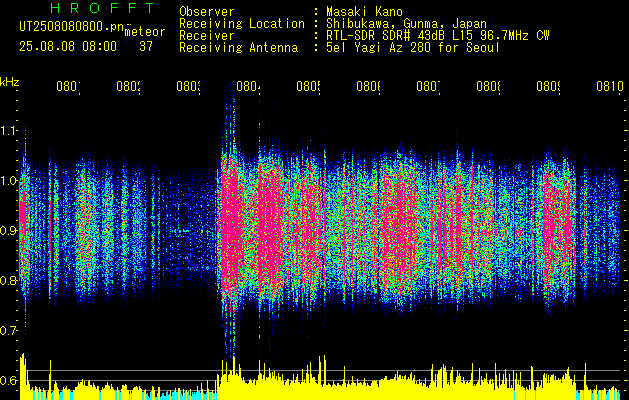Click the 0.9 frequency axis label
629x400 pixels.
tap(8, 231)
